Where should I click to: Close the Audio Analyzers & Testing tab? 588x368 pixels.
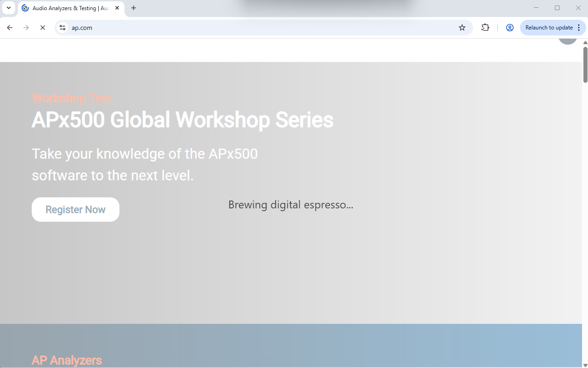(117, 8)
